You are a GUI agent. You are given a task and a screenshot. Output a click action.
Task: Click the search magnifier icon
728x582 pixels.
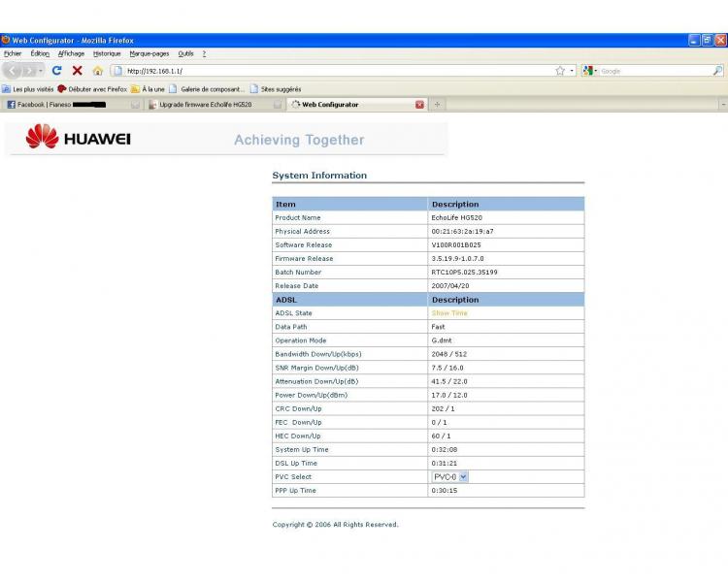pyautogui.click(x=717, y=71)
